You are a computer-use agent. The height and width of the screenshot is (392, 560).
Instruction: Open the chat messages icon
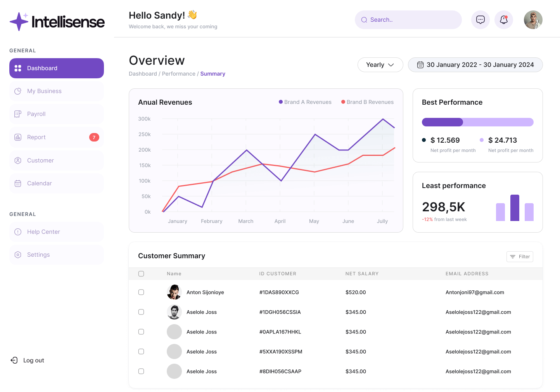[480, 20]
